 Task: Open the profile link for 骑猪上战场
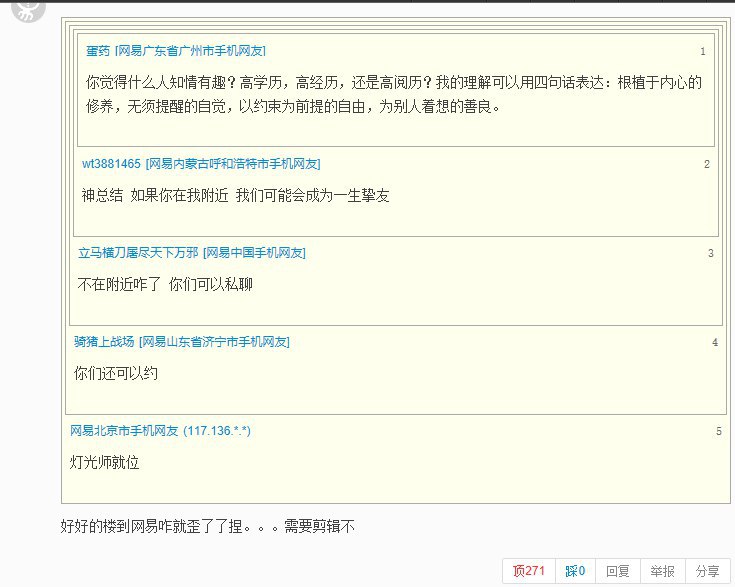coord(104,342)
